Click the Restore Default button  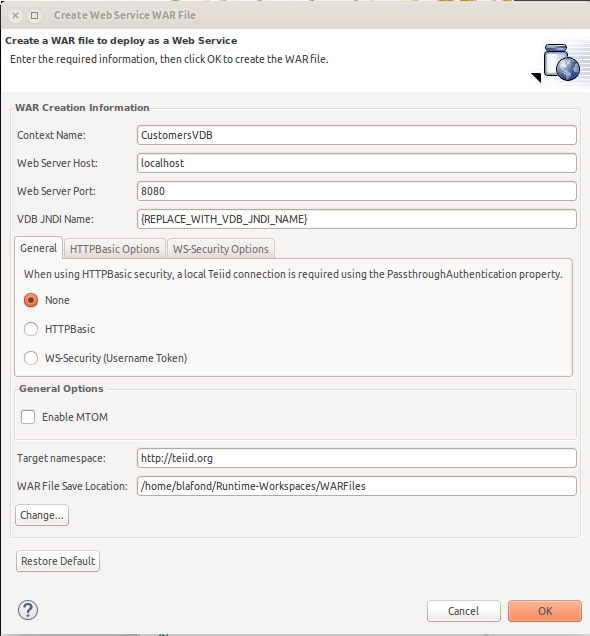(58, 561)
